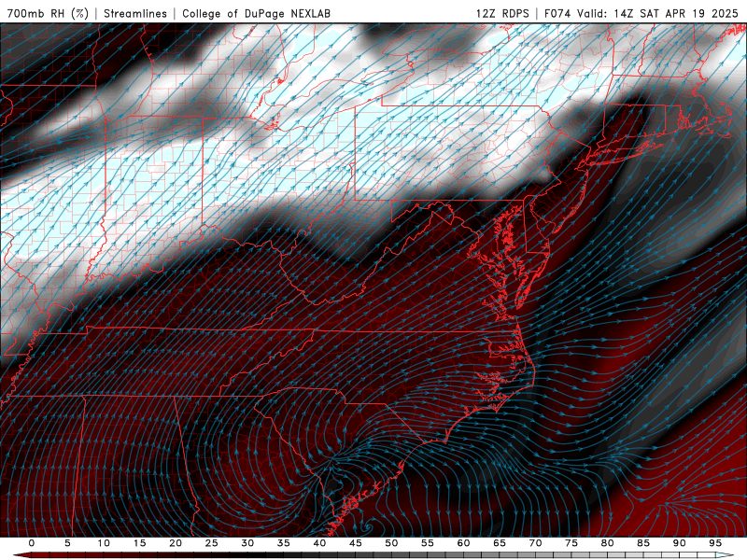Image resolution: width=747 pixels, height=560 pixels.
Task: Click the colorbar label '60'
Action: coord(463,543)
